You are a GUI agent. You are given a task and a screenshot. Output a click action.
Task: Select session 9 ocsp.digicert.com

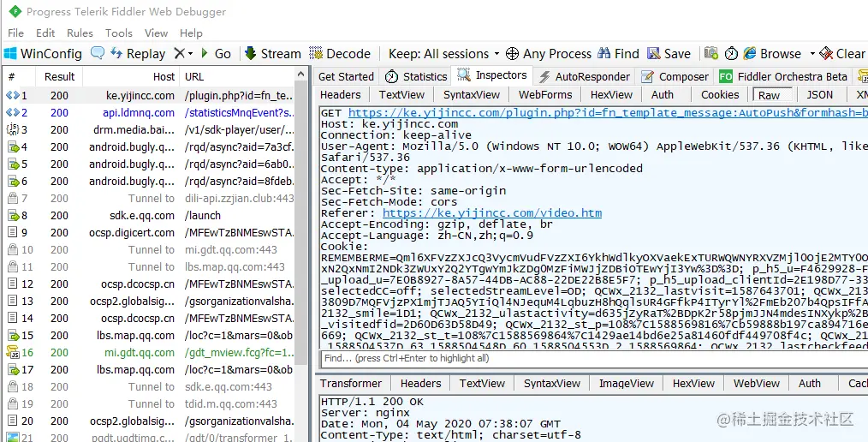150,233
